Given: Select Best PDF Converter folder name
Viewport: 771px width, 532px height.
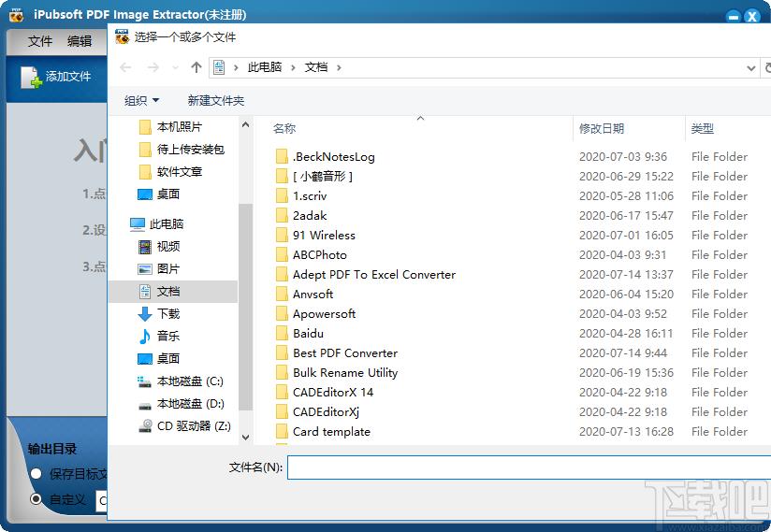Looking at the screenshot, I should click(x=345, y=353).
